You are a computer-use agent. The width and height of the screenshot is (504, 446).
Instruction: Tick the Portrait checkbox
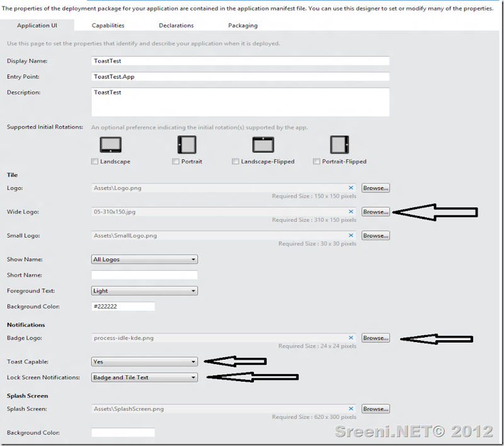pyautogui.click(x=176, y=161)
